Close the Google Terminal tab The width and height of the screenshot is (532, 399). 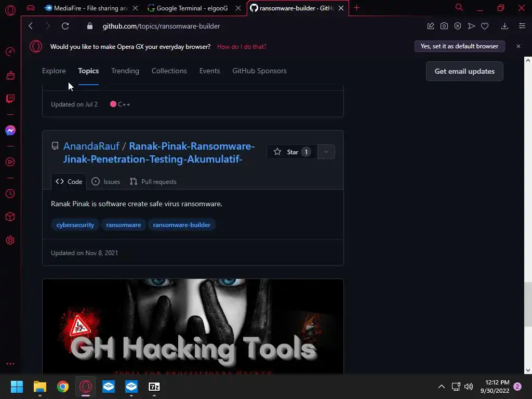pyautogui.click(x=238, y=8)
